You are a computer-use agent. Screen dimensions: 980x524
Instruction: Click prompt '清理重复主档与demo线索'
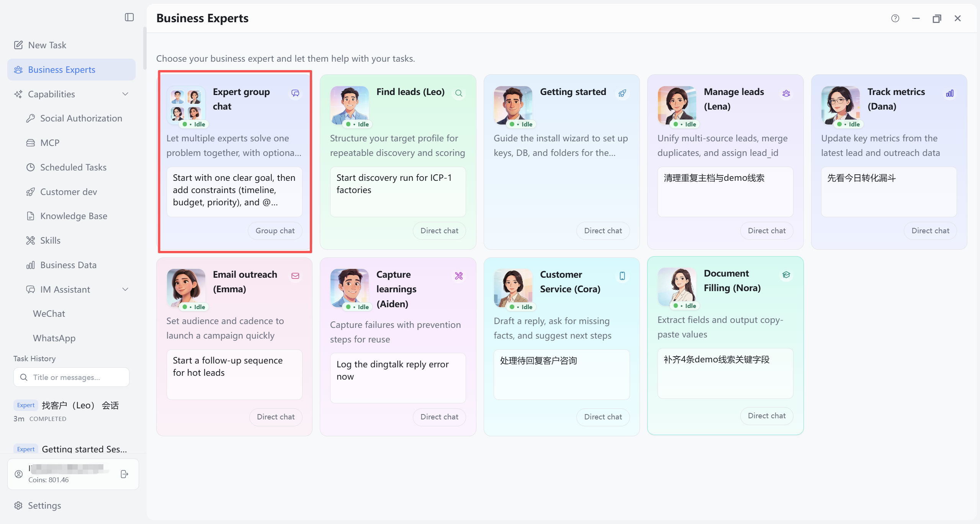[x=725, y=192]
